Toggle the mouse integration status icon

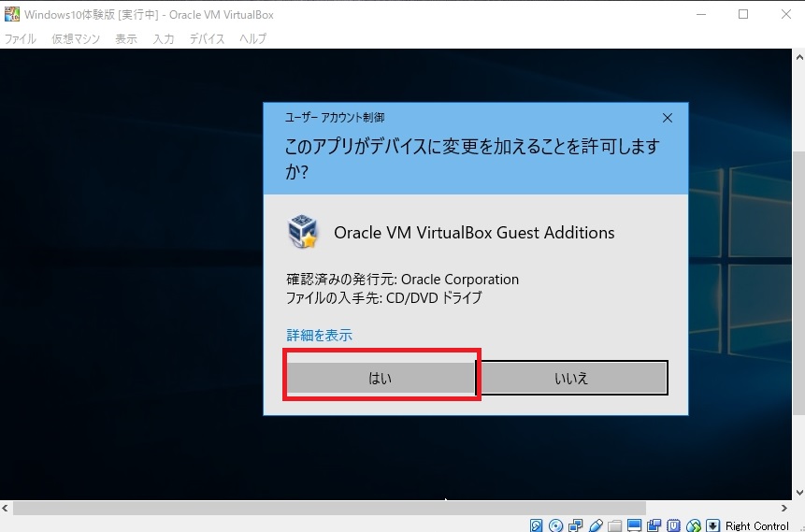(694, 525)
